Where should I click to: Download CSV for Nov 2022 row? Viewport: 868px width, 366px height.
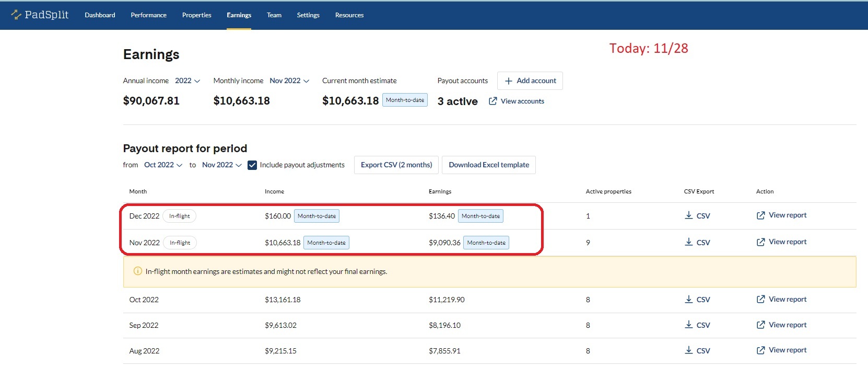point(697,243)
